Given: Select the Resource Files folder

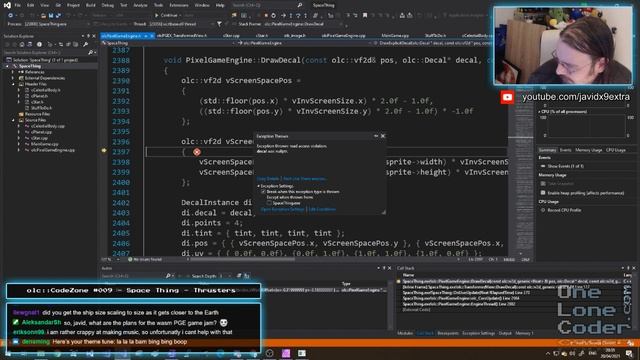Looking at the screenshot, I should point(38,114).
